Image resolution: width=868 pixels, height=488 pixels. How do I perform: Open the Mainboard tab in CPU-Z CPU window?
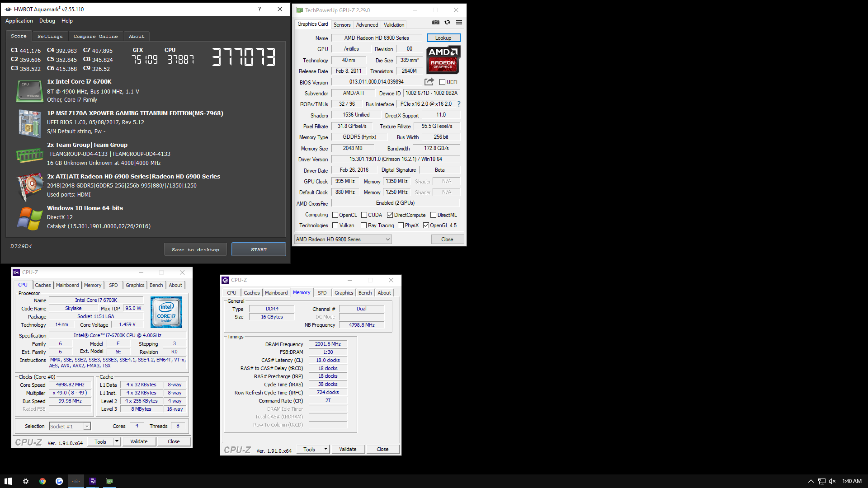67,285
